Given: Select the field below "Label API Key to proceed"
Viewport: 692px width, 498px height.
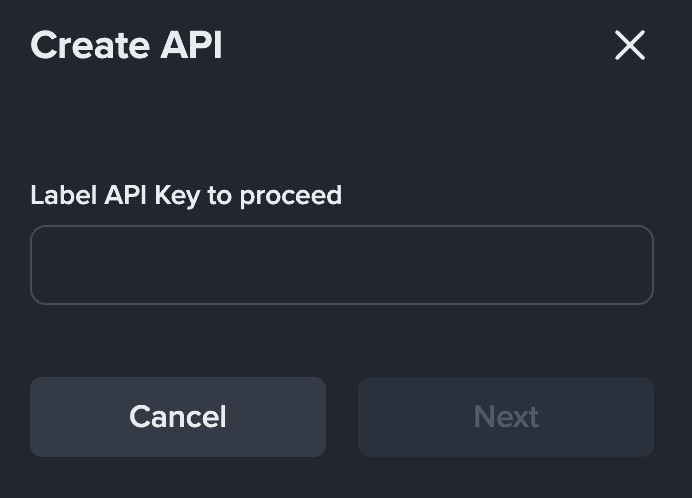Looking at the screenshot, I should pyautogui.click(x=341, y=265).
